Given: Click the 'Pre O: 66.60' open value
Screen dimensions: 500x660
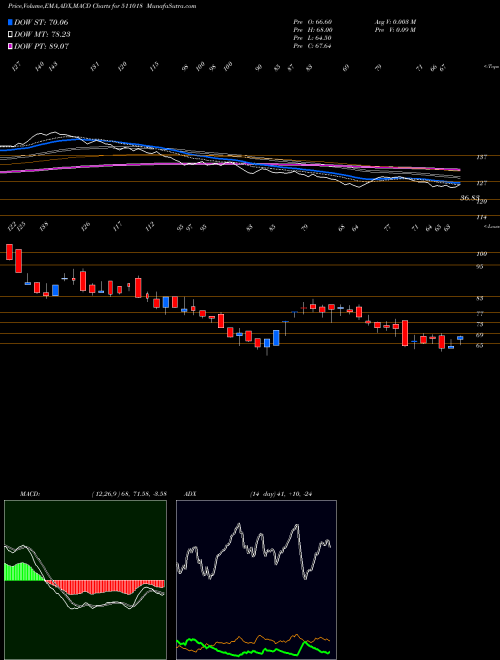Looking at the screenshot, I should coord(313,22).
